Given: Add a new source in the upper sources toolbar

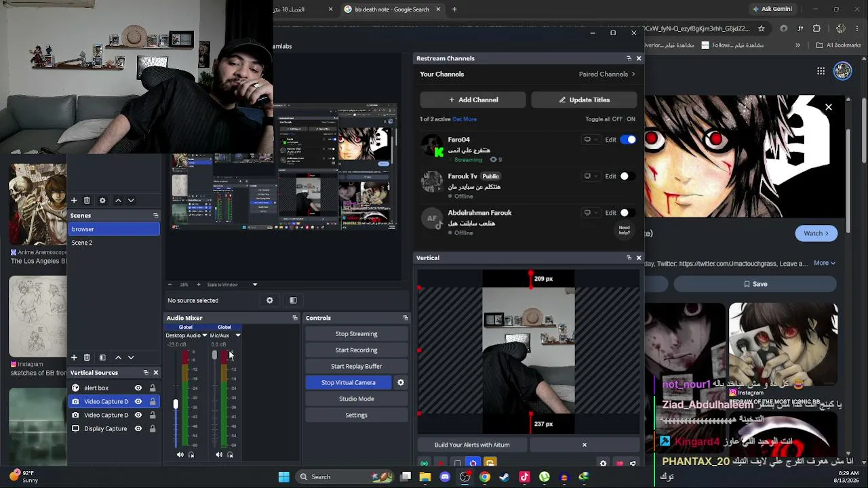Looking at the screenshot, I should pyautogui.click(x=74, y=201).
